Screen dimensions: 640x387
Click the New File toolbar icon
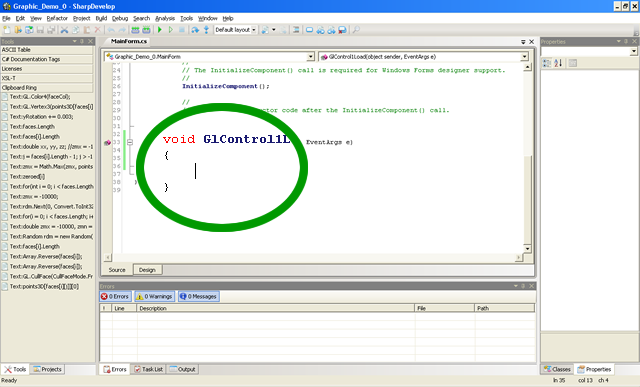(x=7, y=30)
